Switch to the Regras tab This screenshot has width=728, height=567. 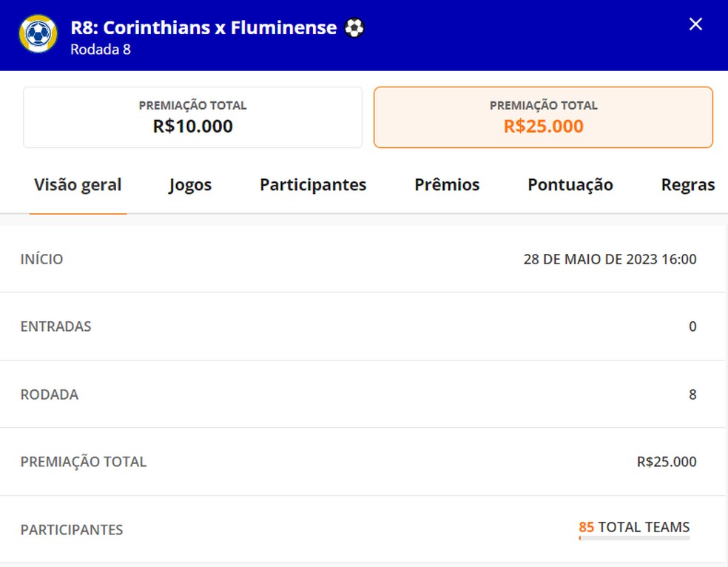coord(687,185)
